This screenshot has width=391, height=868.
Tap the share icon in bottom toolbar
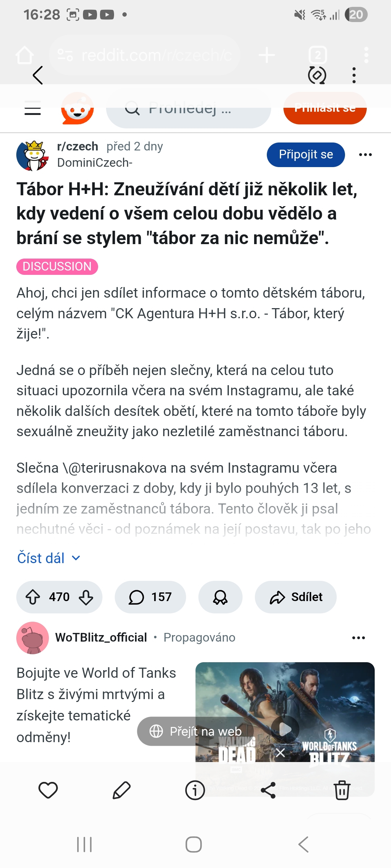pos(268,790)
